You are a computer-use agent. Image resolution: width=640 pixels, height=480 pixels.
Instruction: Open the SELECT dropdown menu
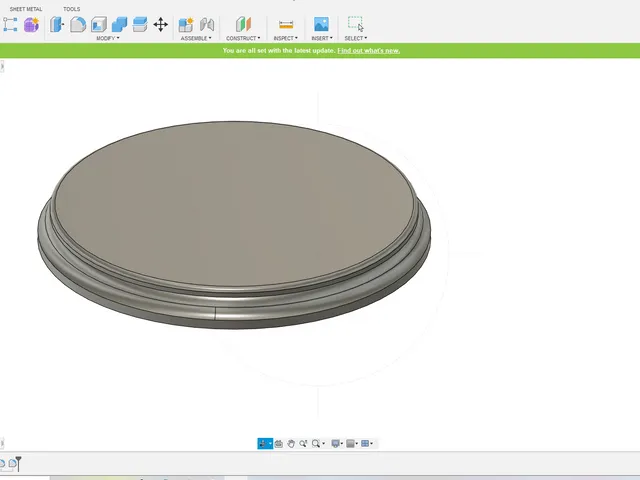pyautogui.click(x=356, y=38)
